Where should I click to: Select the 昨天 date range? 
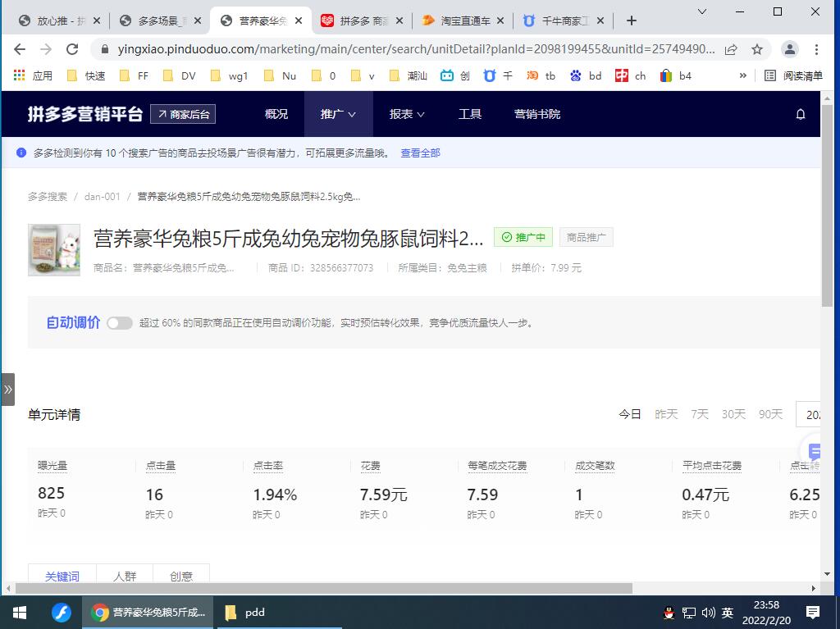pos(666,414)
